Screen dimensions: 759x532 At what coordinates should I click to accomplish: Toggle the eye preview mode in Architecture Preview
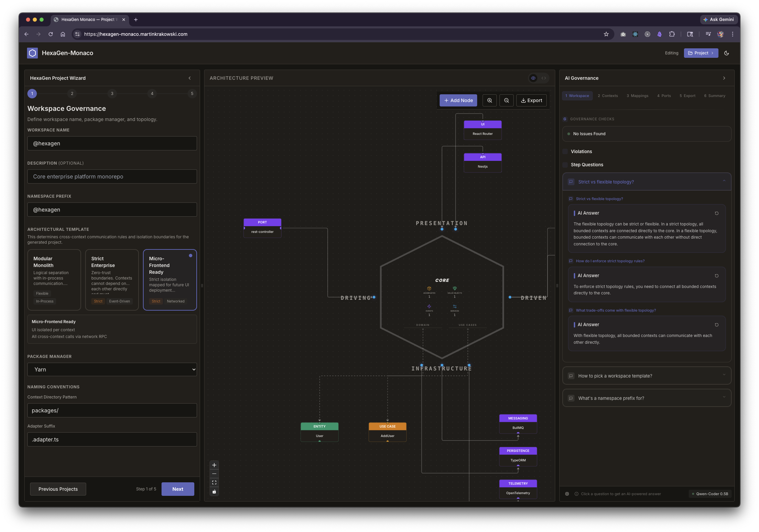533,78
